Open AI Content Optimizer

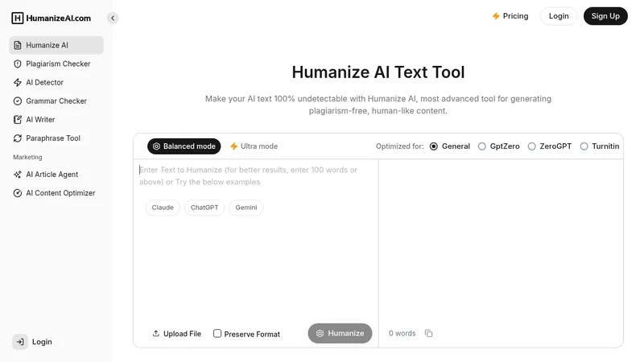click(x=56, y=193)
